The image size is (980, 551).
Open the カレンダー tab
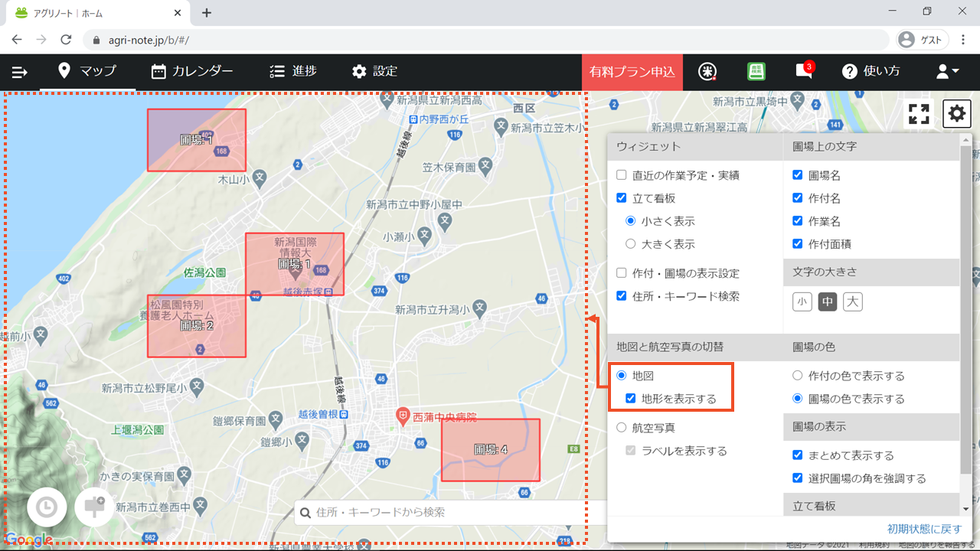click(x=192, y=71)
